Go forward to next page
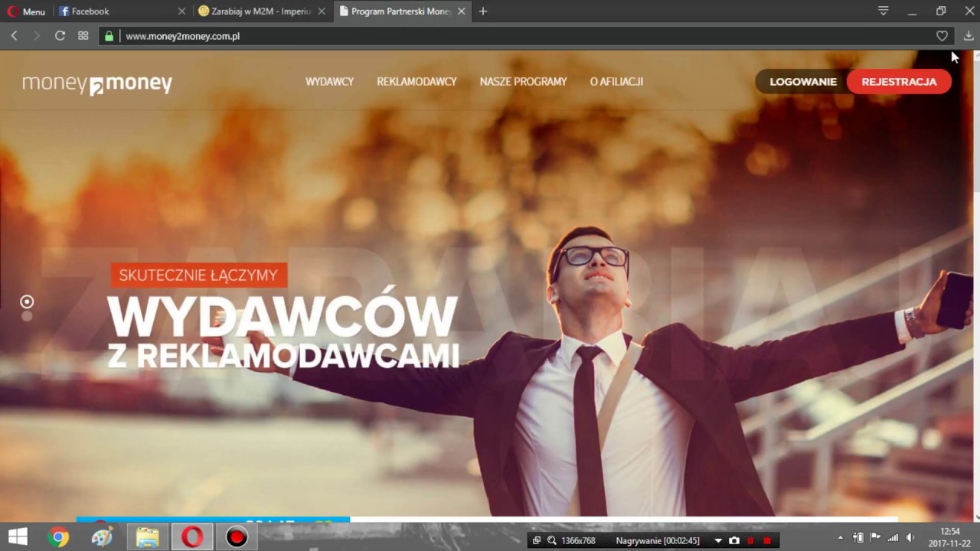 tap(36, 36)
